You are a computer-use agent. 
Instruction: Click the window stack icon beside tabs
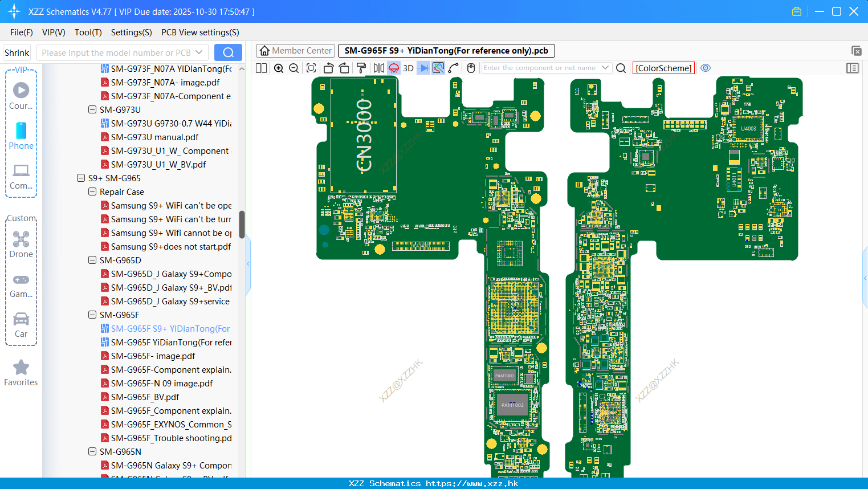(x=856, y=51)
